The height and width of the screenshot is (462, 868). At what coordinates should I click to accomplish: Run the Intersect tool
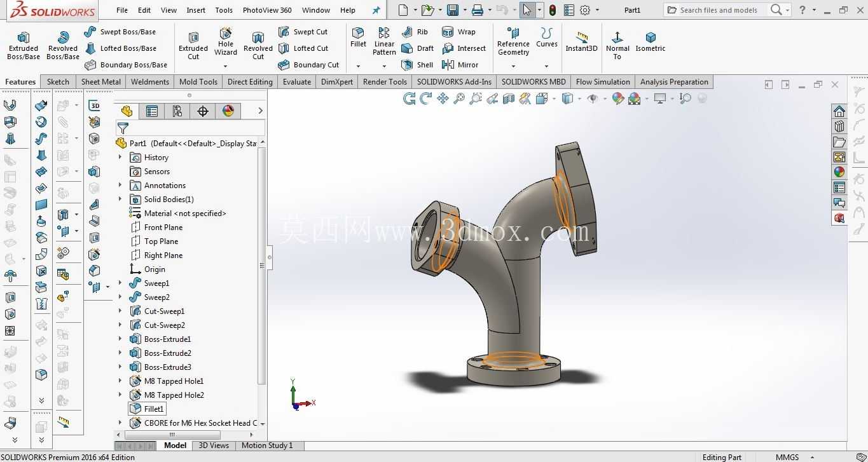point(464,48)
